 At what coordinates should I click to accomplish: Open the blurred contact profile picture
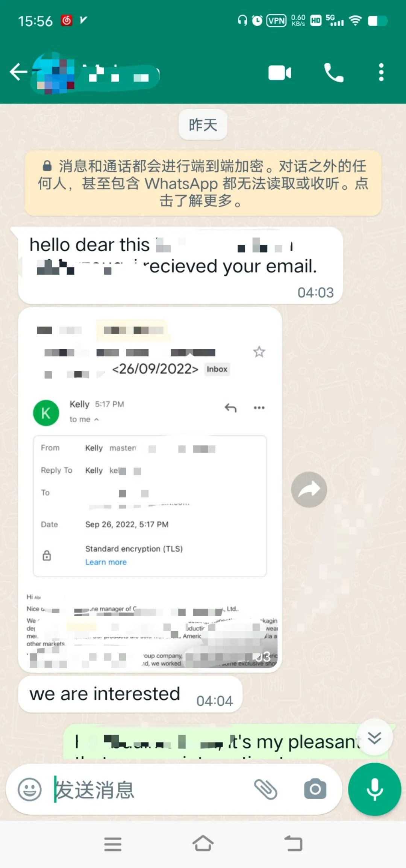pyautogui.click(x=53, y=73)
